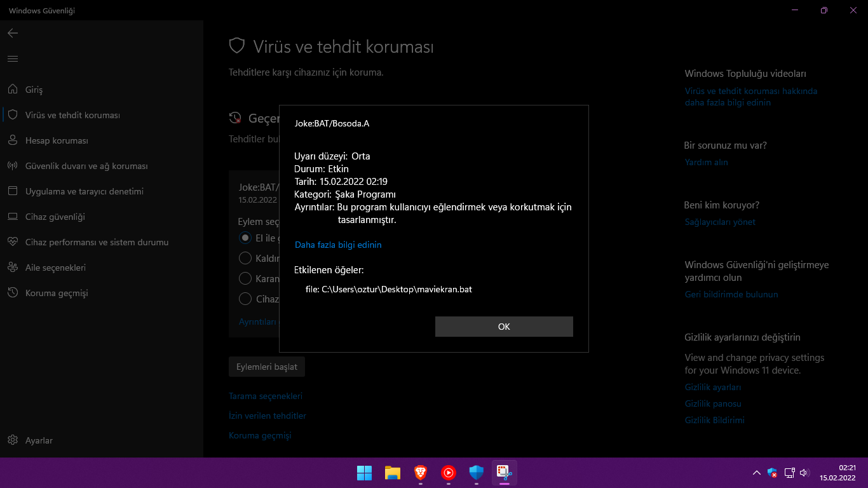The image size is (868, 488).
Task: Click the back arrow in Windows Güvenliği
Action: (x=13, y=33)
